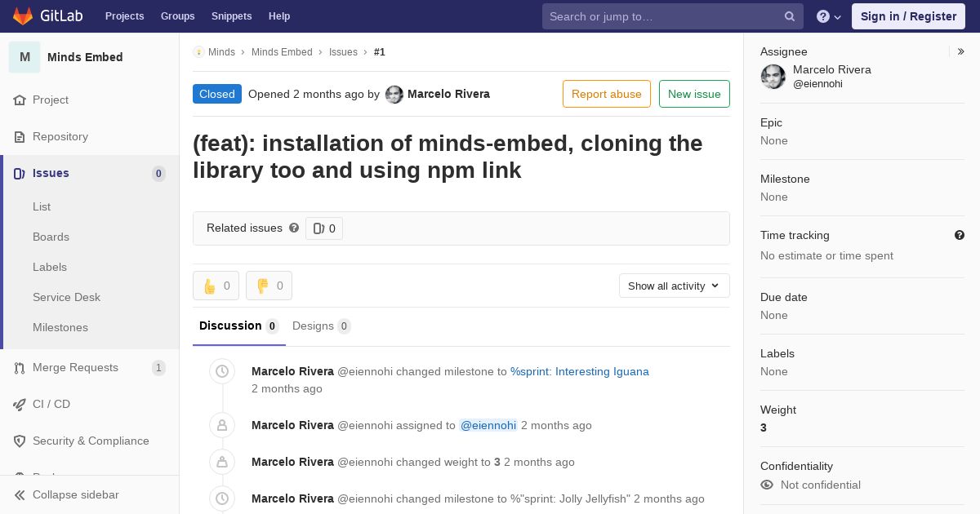Click the breadcrumb #1 issue number
980x514 pixels.
tap(380, 51)
